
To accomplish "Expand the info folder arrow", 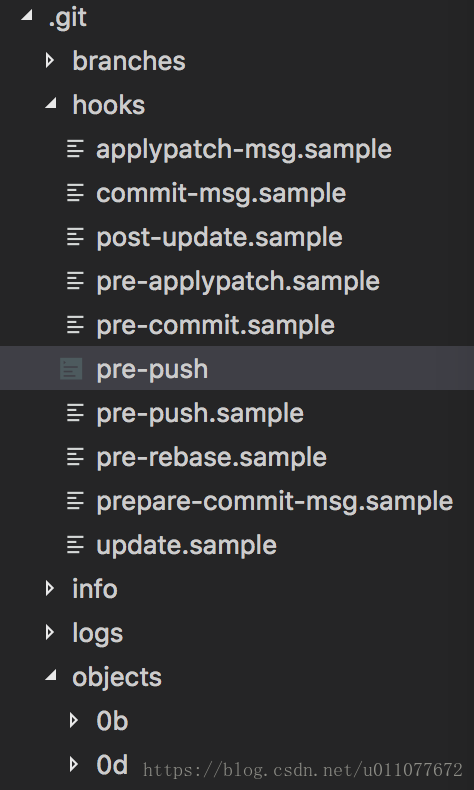I will (x=50, y=588).
